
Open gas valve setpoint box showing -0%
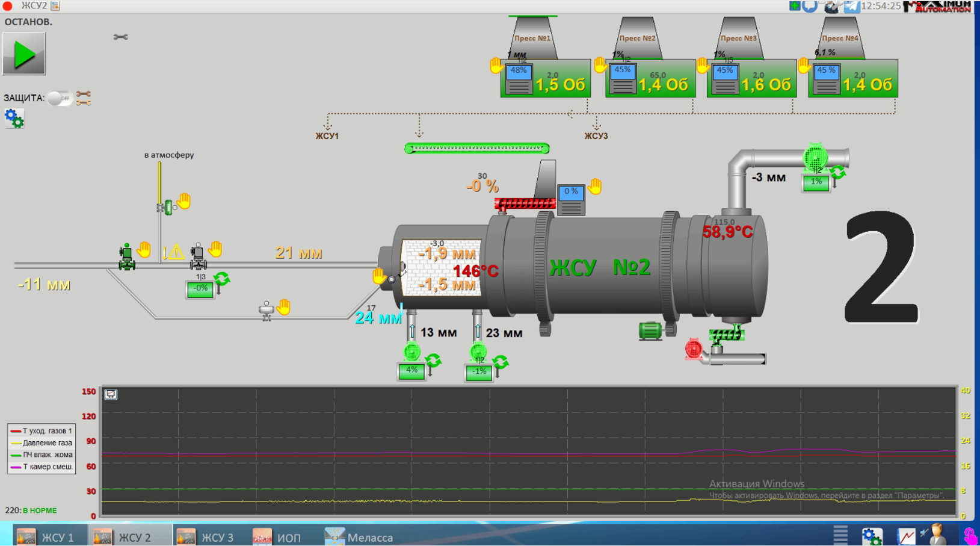tap(200, 290)
